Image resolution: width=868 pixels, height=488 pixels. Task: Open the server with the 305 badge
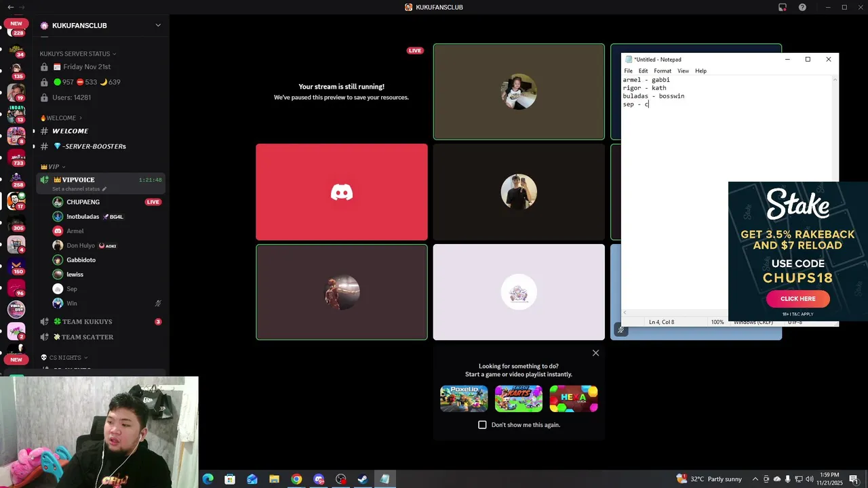[16, 223]
